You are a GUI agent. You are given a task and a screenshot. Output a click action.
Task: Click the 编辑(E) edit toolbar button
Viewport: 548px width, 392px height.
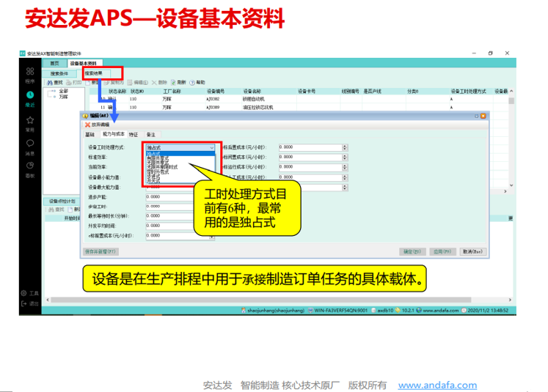(137, 83)
